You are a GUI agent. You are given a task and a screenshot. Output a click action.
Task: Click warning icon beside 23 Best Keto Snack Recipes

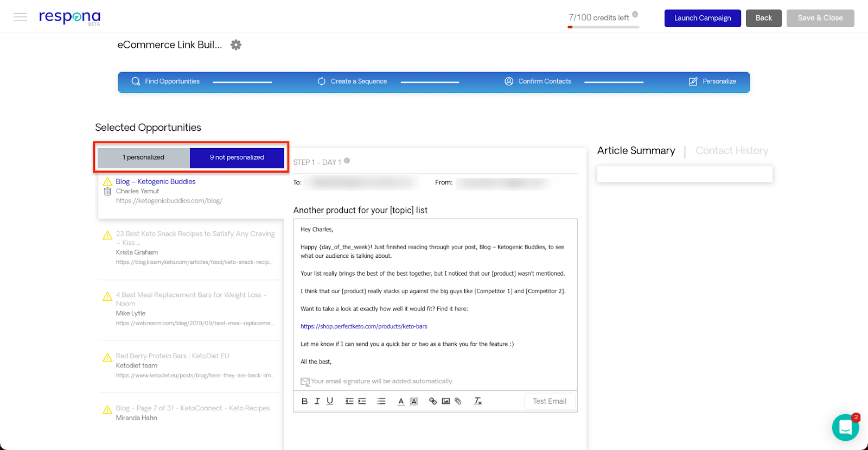(x=107, y=235)
